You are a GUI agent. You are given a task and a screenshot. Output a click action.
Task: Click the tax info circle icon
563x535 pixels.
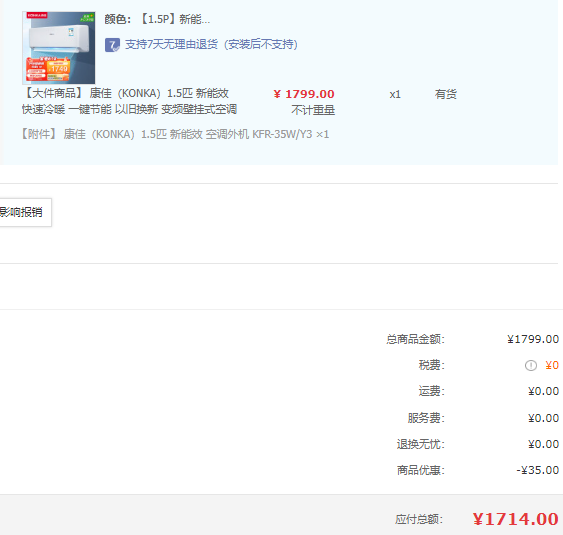pyautogui.click(x=531, y=366)
